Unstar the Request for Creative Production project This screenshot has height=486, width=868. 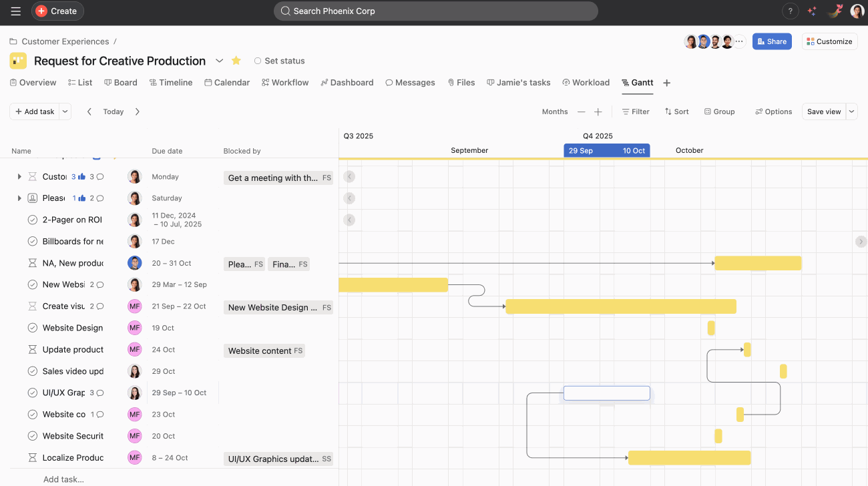point(236,60)
